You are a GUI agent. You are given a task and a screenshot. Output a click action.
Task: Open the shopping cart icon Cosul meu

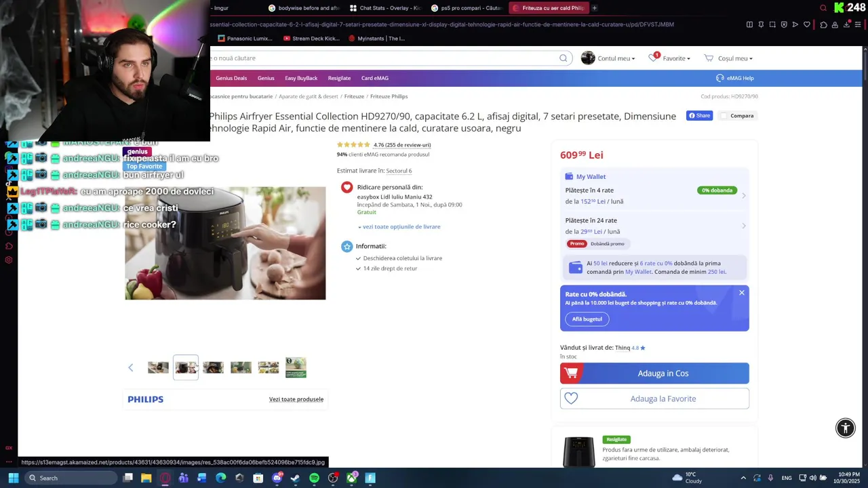click(709, 58)
